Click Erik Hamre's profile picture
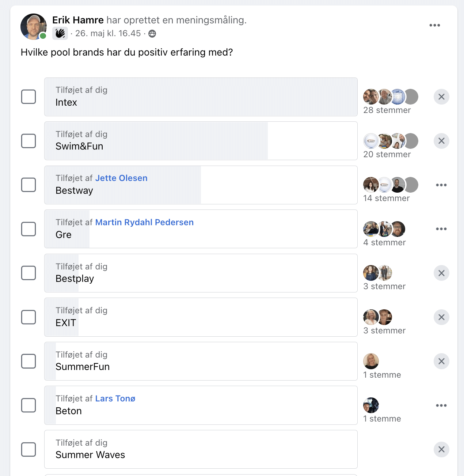 coord(34,27)
